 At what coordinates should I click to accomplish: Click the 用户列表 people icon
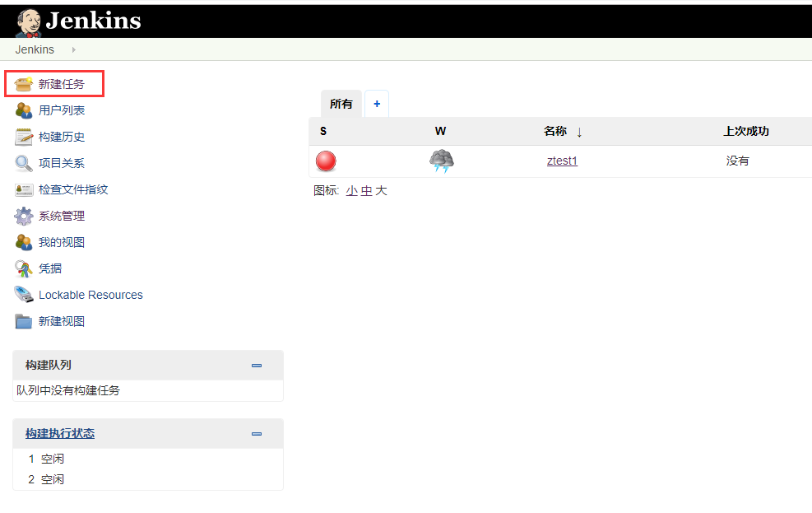pos(23,110)
